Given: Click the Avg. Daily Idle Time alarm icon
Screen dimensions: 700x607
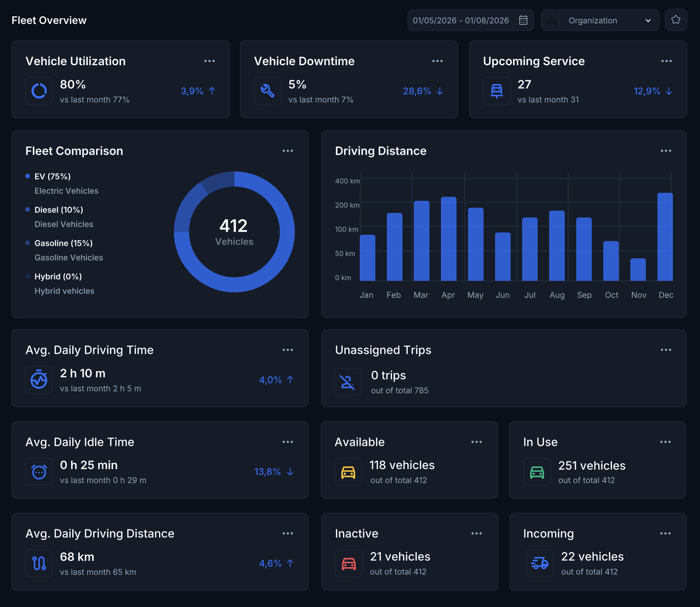Looking at the screenshot, I should [39, 472].
